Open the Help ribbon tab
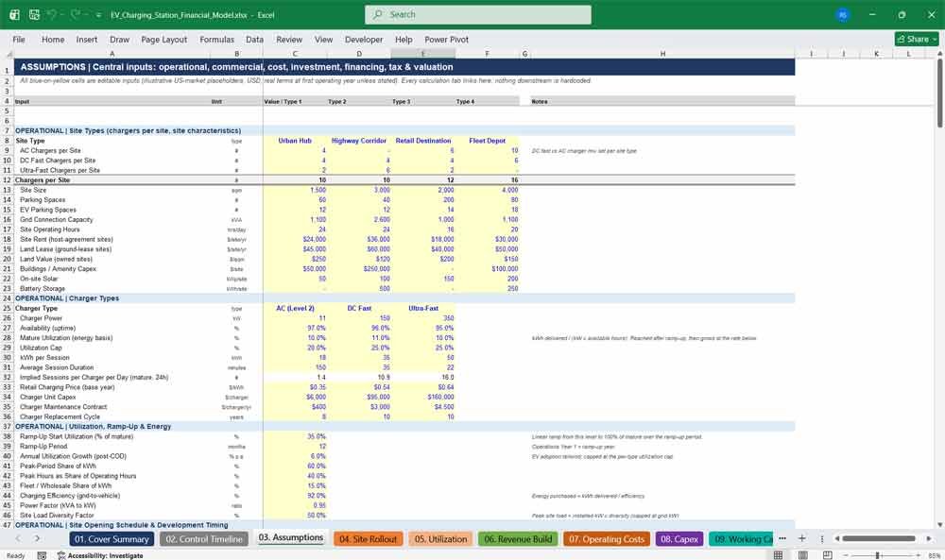The image size is (945, 560). 404,39
